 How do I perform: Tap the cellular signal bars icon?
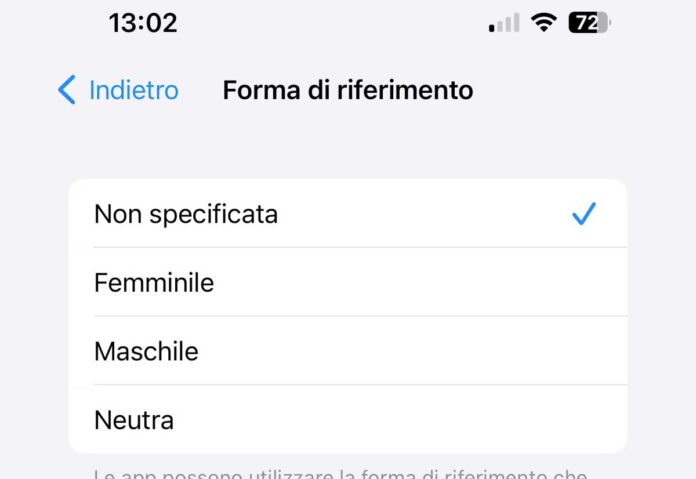[x=504, y=23]
